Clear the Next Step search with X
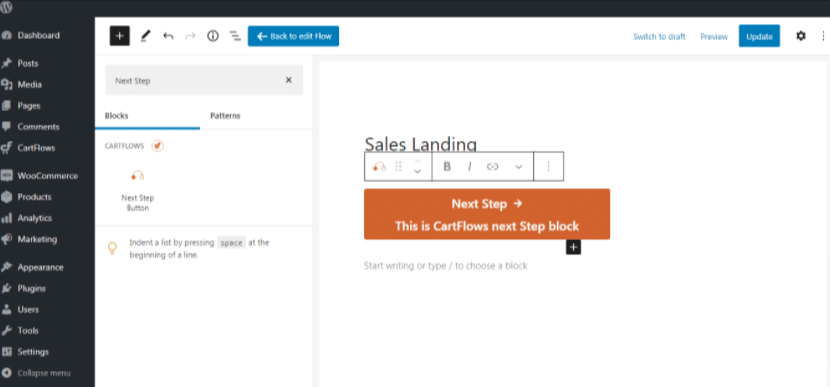The width and height of the screenshot is (830, 387). 288,80
